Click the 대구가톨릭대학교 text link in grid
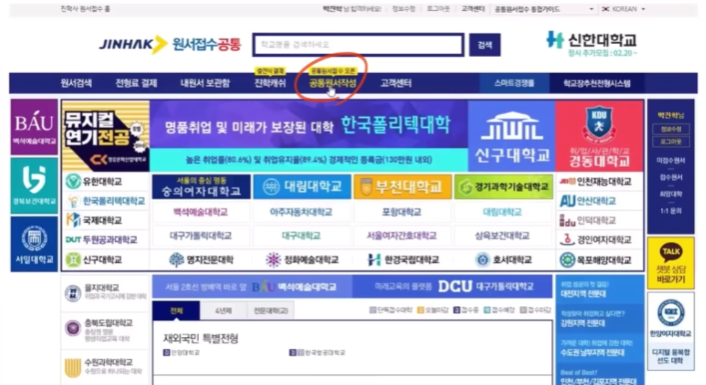This screenshot has height=385, width=706. click(x=200, y=236)
